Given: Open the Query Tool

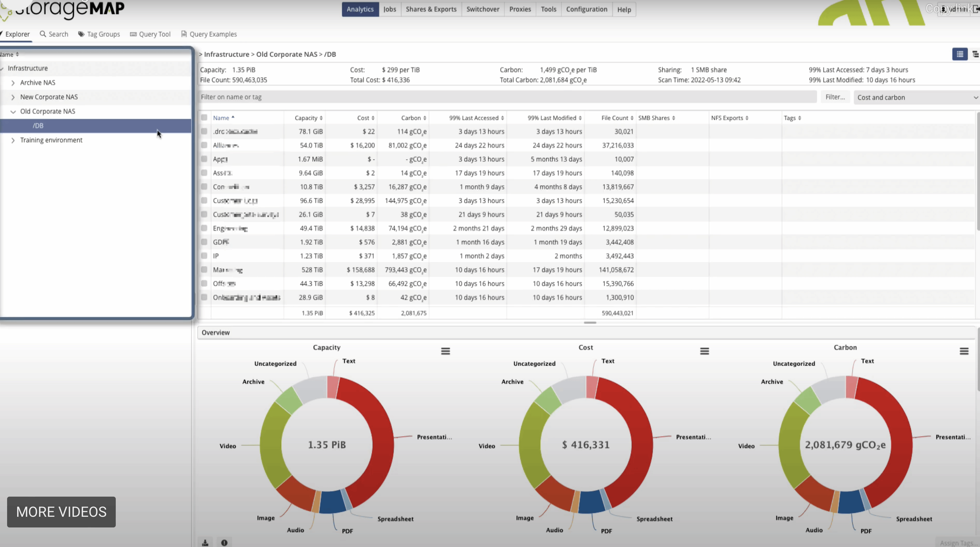Looking at the screenshot, I should tap(150, 34).
